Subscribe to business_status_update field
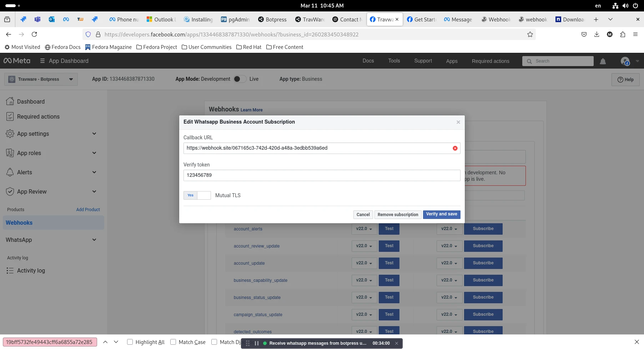Screen dimensions: 644x349 (x=483, y=297)
